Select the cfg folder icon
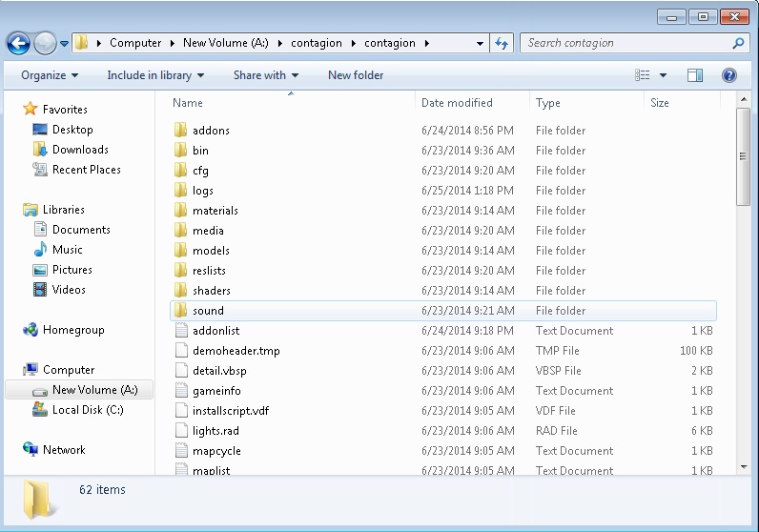The image size is (759, 532). [180, 170]
